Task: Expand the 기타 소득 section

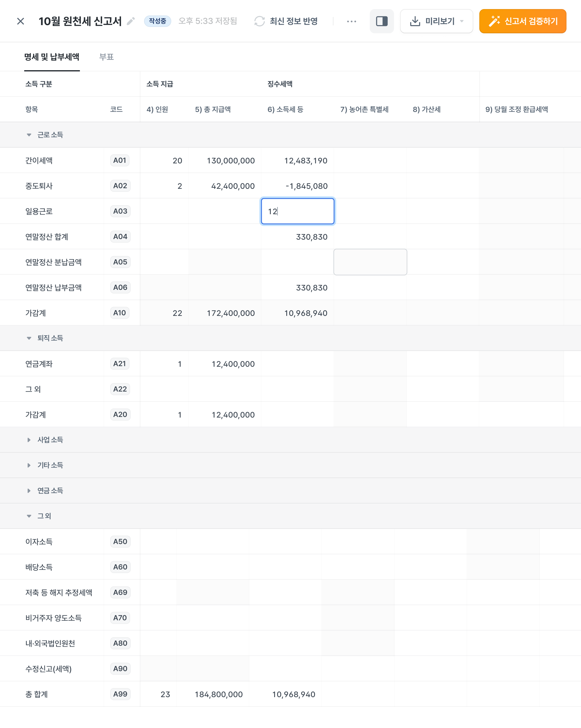Action: click(x=29, y=465)
